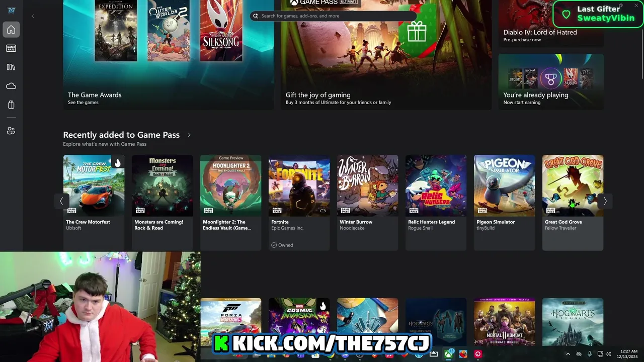This screenshot has width=644, height=362.
Task: Open Pigeon Simulator game tile
Action: (x=504, y=202)
